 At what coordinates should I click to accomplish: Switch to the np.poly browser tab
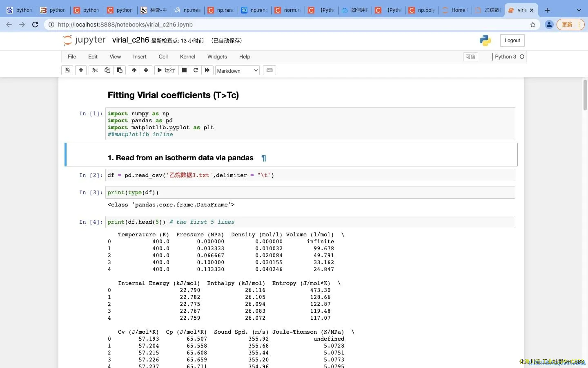point(422,10)
